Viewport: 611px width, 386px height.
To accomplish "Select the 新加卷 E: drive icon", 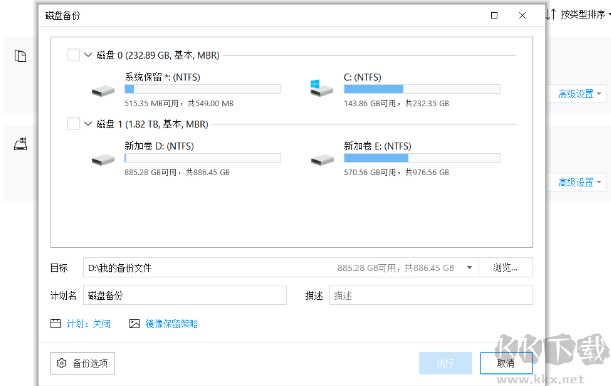I will (322, 160).
